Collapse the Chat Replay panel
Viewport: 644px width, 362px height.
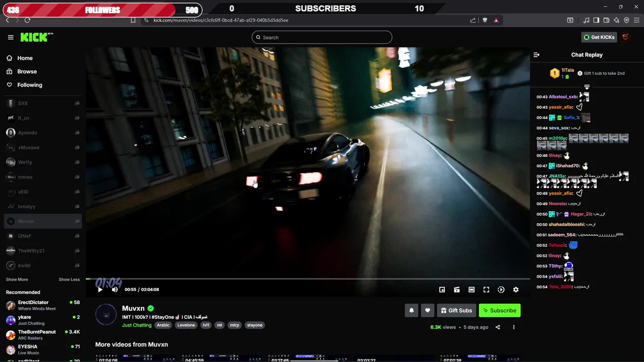536,55
